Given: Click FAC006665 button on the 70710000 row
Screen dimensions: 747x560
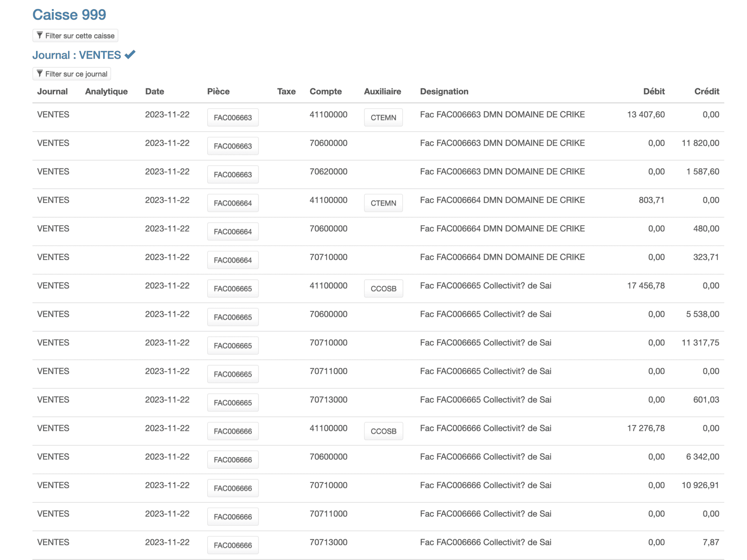Looking at the screenshot, I should (233, 346).
